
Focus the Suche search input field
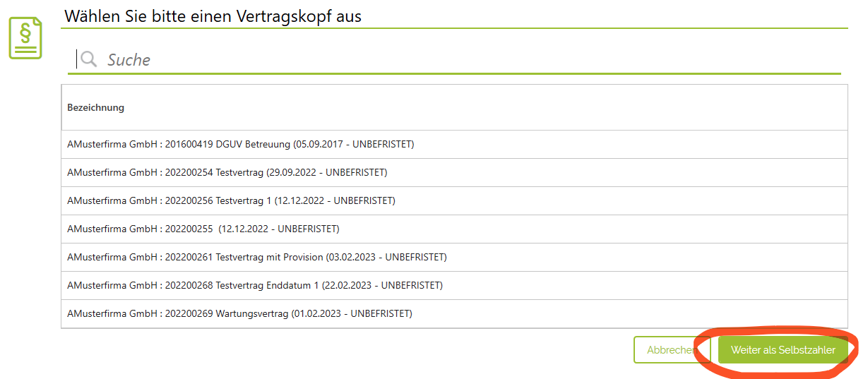pos(454,59)
